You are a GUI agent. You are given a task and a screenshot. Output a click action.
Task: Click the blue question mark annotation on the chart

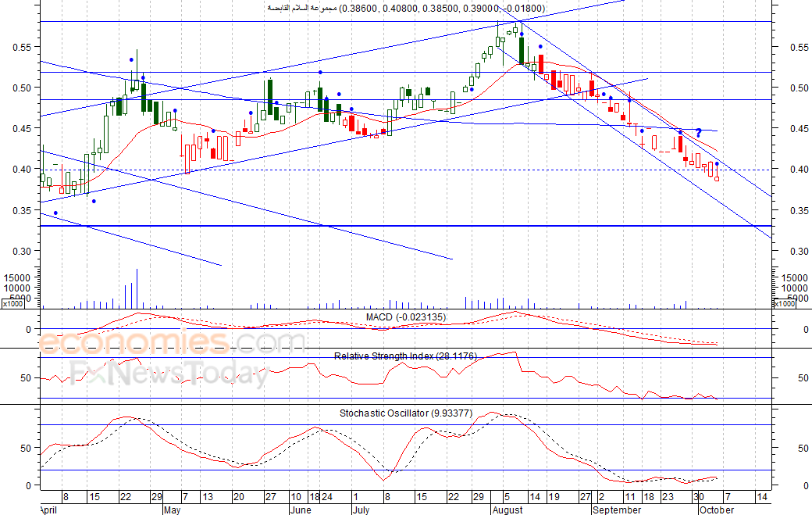698,133
